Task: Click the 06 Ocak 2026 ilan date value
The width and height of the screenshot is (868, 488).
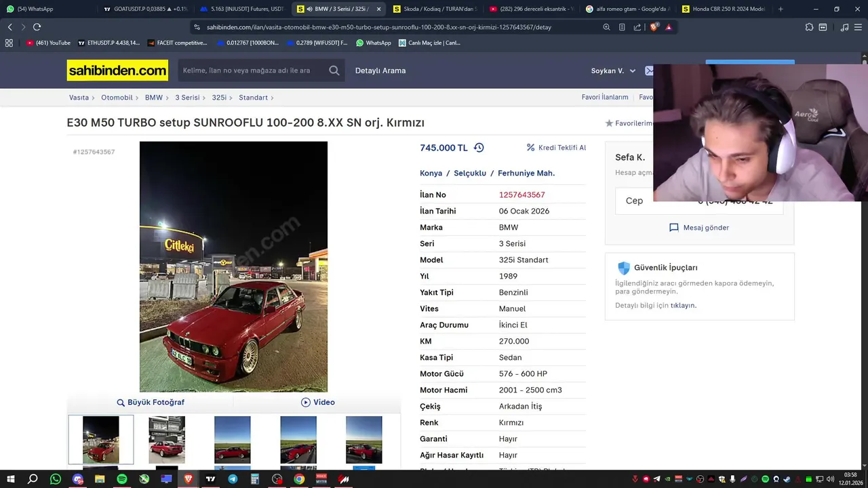Action: click(x=524, y=211)
